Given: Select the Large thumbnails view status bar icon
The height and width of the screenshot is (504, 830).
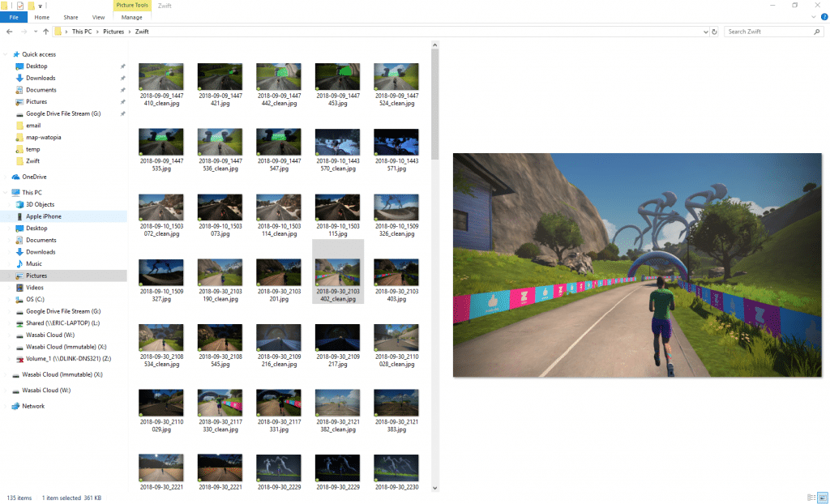Looking at the screenshot, I should [x=821, y=498].
